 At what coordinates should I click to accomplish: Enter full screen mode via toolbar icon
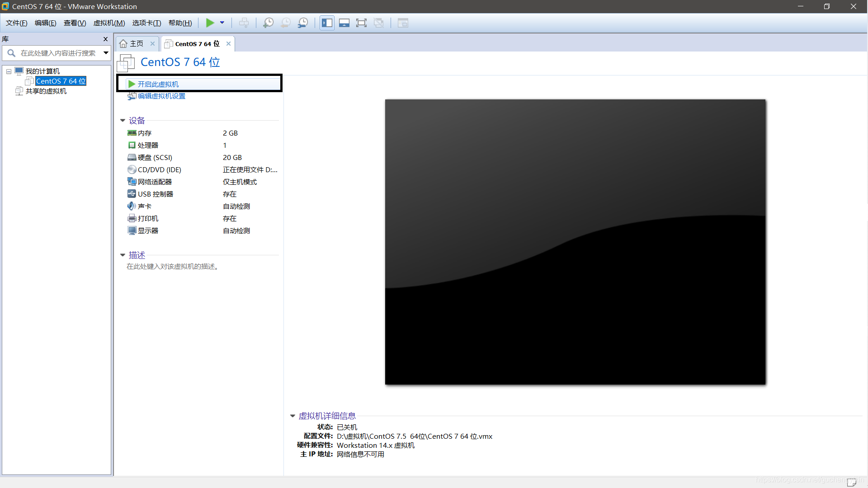[x=361, y=23]
